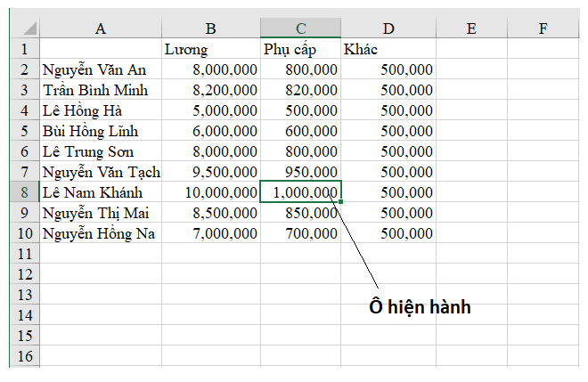Click salary 8,000,000 in Lê Trung Sơn row
This screenshot has height=382, width=588.
pos(211,151)
